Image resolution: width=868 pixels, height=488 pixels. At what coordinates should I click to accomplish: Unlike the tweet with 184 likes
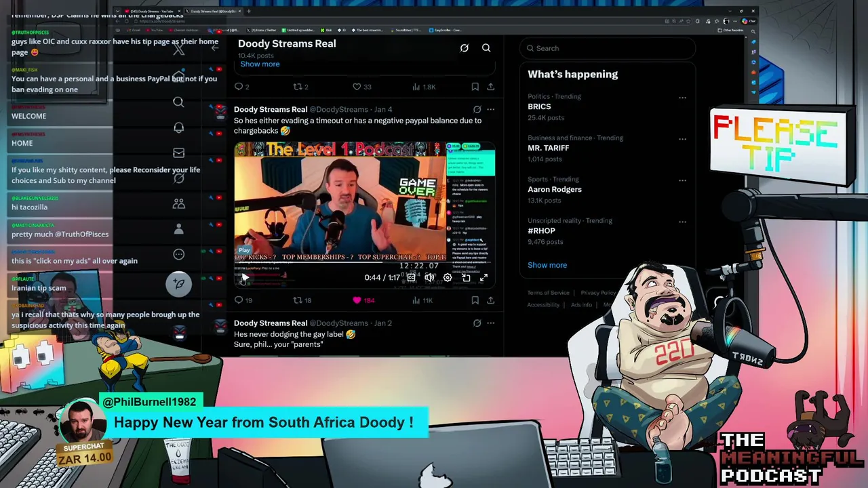point(363,300)
